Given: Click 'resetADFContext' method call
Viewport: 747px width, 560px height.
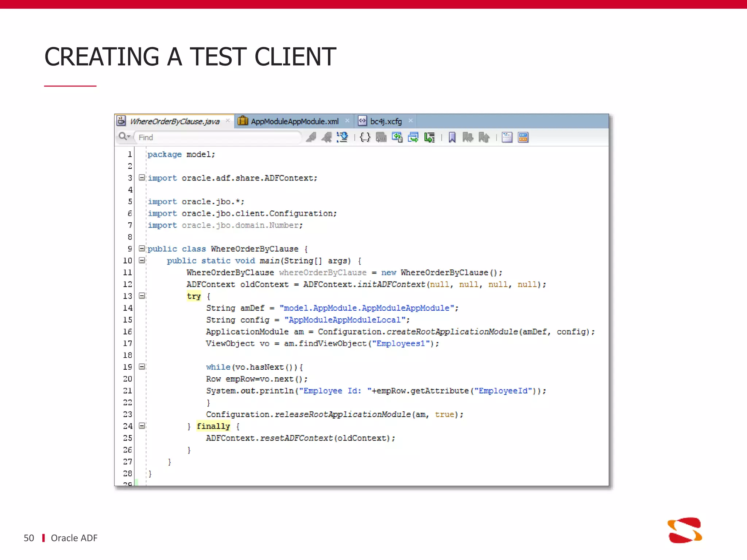Looking at the screenshot, I should [297, 438].
